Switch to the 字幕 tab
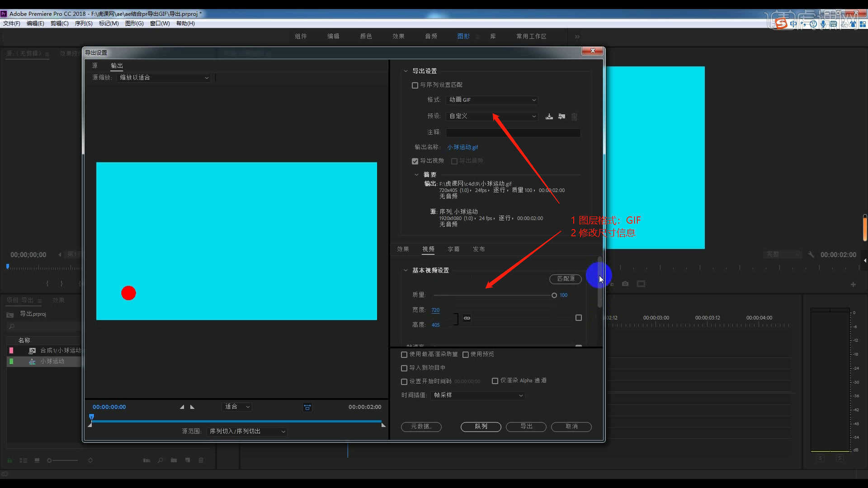This screenshot has width=868, height=488. pyautogui.click(x=453, y=249)
